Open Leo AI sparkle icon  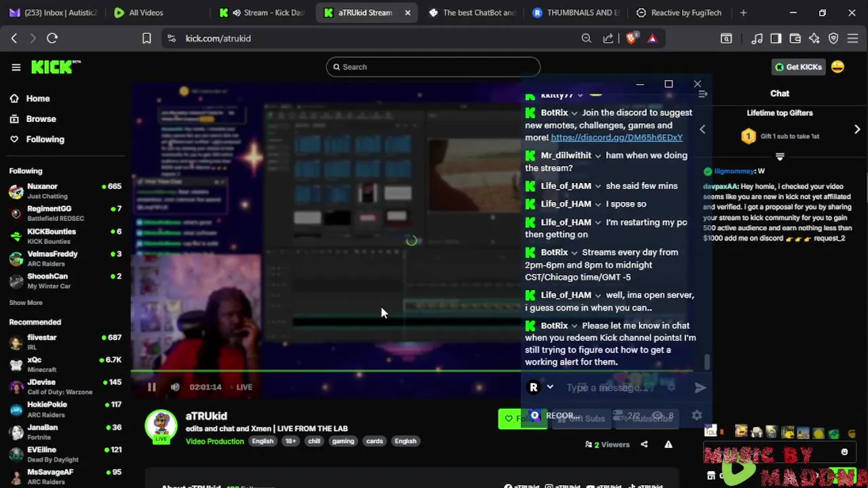(814, 39)
